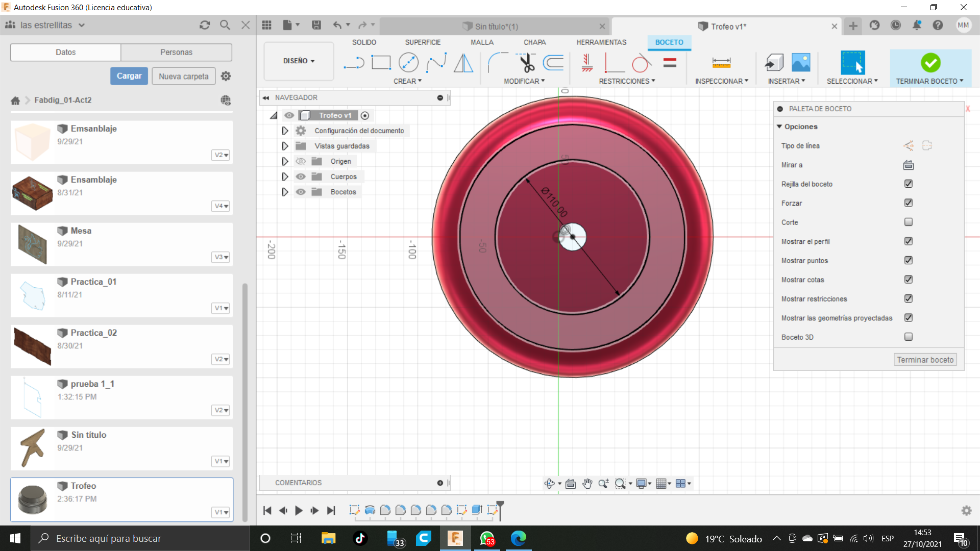Switch to the HERRAMIENTAS tab

coord(601,42)
